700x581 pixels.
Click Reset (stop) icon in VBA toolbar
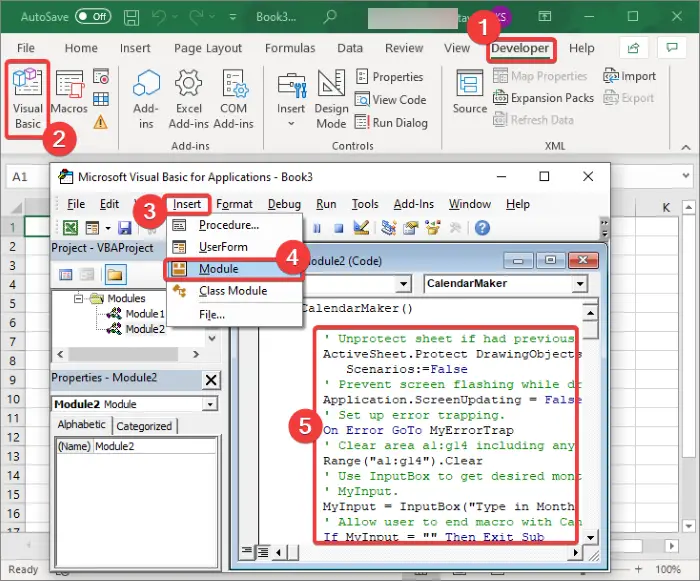pyautogui.click(x=339, y=228)
